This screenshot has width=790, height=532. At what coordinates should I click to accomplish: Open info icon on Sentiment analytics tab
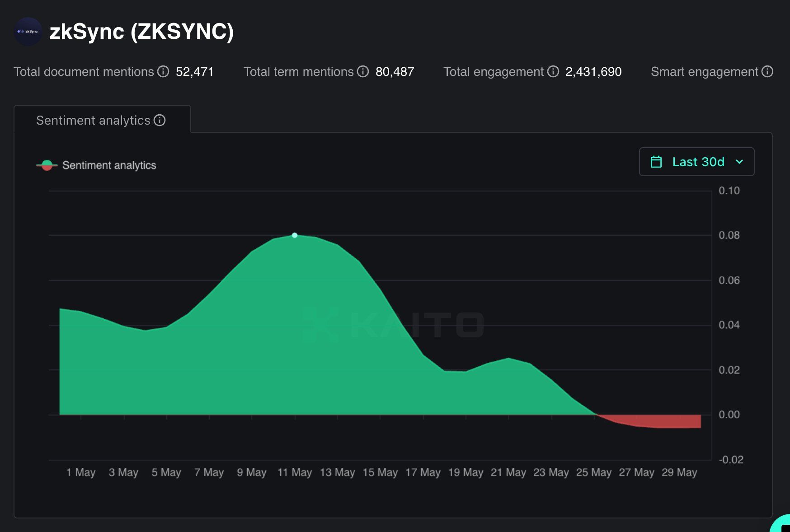tap(160, 120)
